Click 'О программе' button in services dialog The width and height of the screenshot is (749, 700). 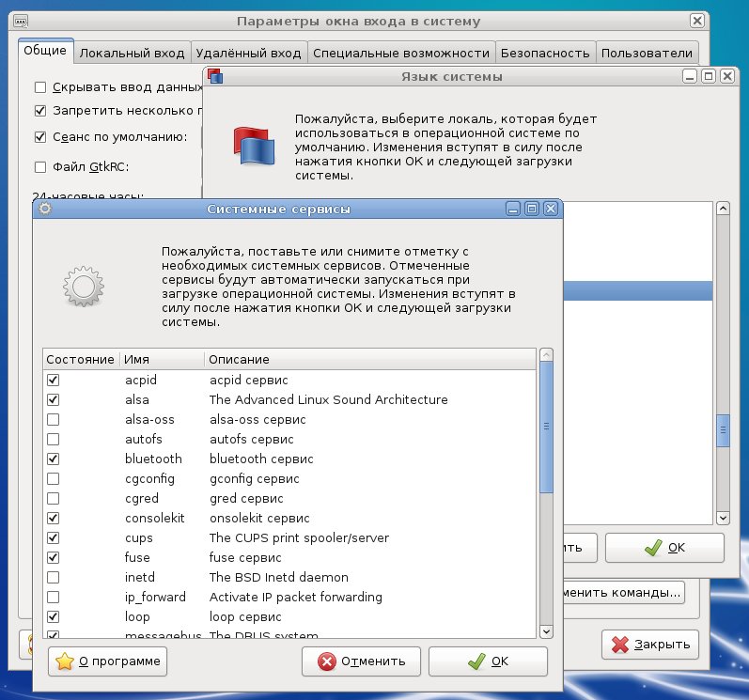107,661
